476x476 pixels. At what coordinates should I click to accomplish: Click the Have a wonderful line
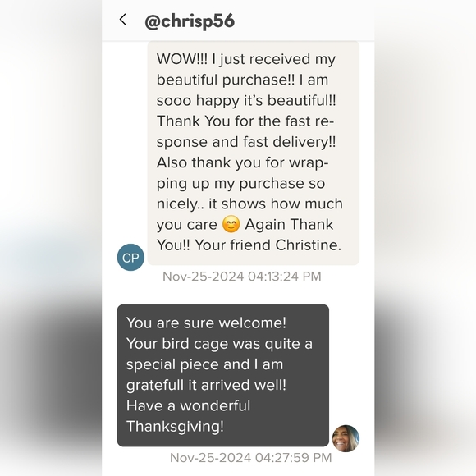(x=188, y=406)
